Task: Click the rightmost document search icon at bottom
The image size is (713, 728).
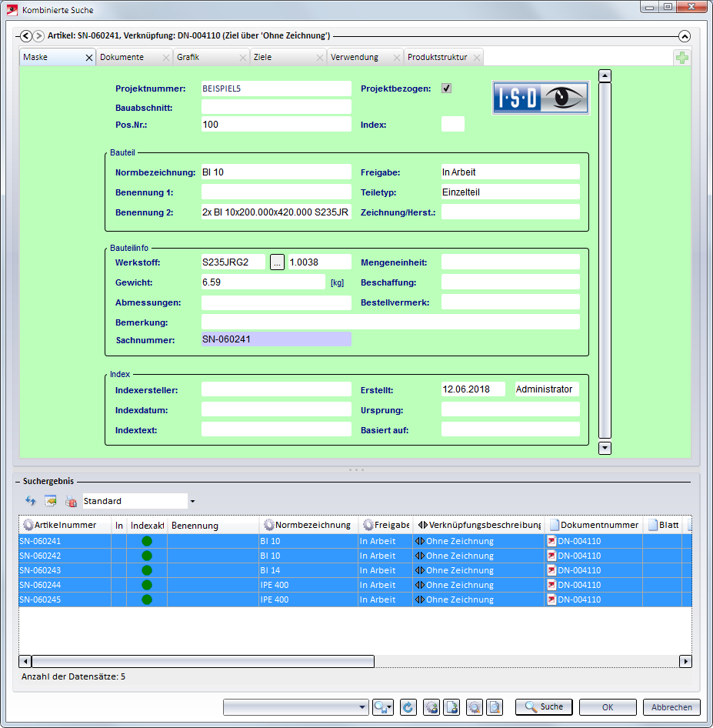Action: [x=495, y=707]
